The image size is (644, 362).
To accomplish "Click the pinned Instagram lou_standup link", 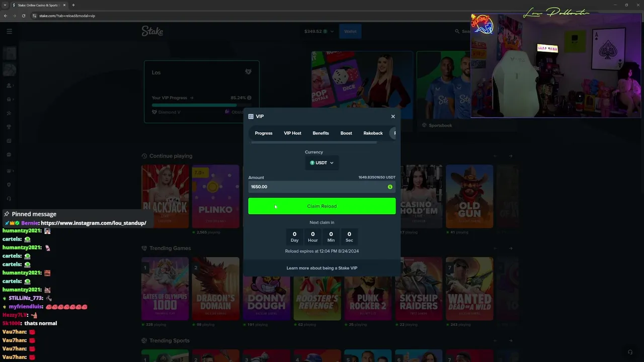I will [x=94, y=223].
